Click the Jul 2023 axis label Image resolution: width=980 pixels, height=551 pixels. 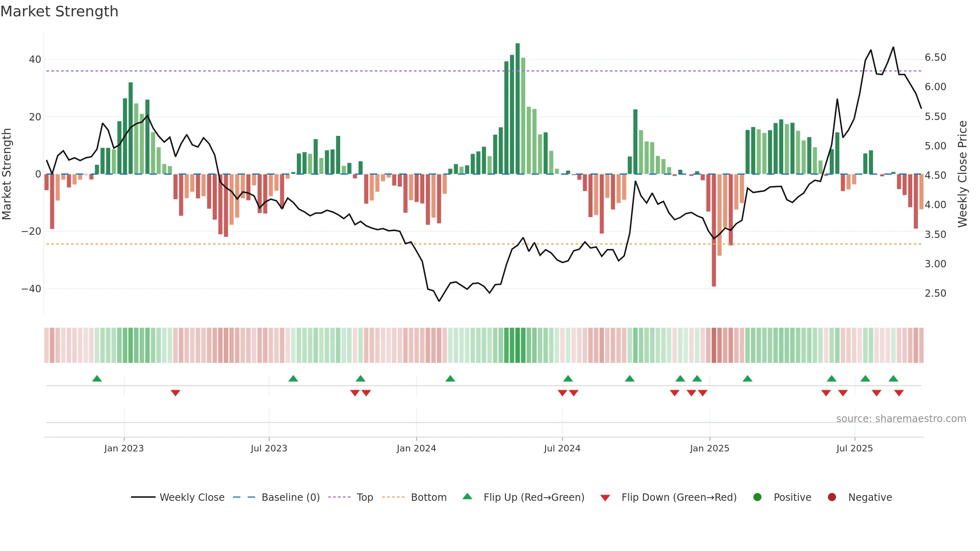(x=269, y=448)
